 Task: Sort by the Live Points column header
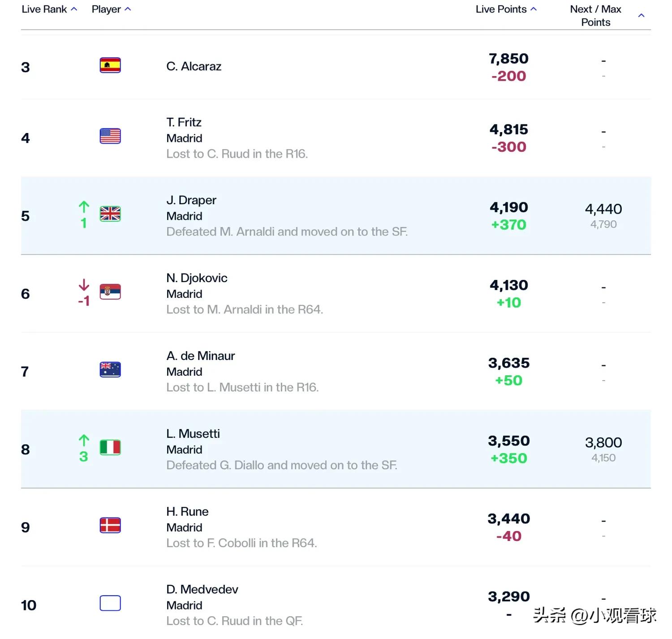click(506, 9)
